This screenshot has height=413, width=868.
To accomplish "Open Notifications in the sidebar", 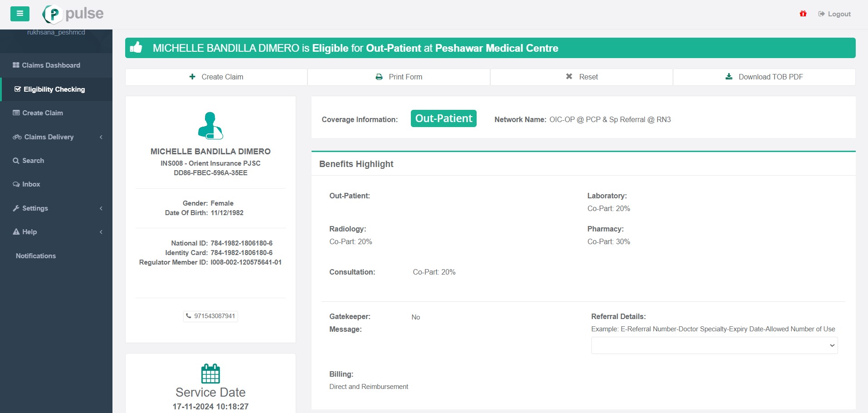I will tap(36, 256).
